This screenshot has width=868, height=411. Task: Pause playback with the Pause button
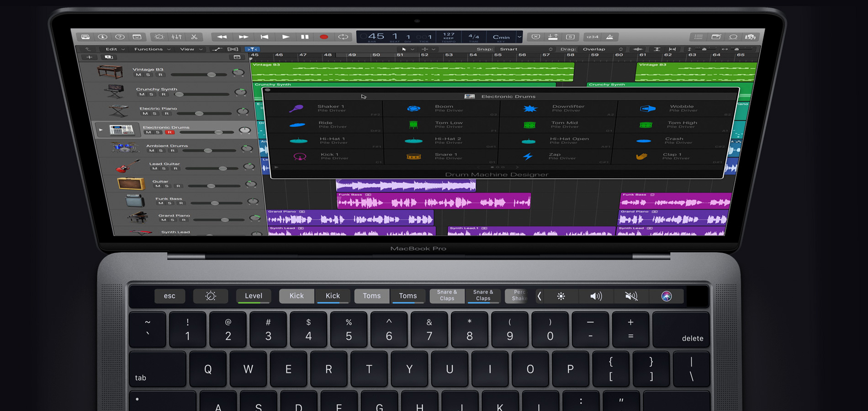point(305,37)
